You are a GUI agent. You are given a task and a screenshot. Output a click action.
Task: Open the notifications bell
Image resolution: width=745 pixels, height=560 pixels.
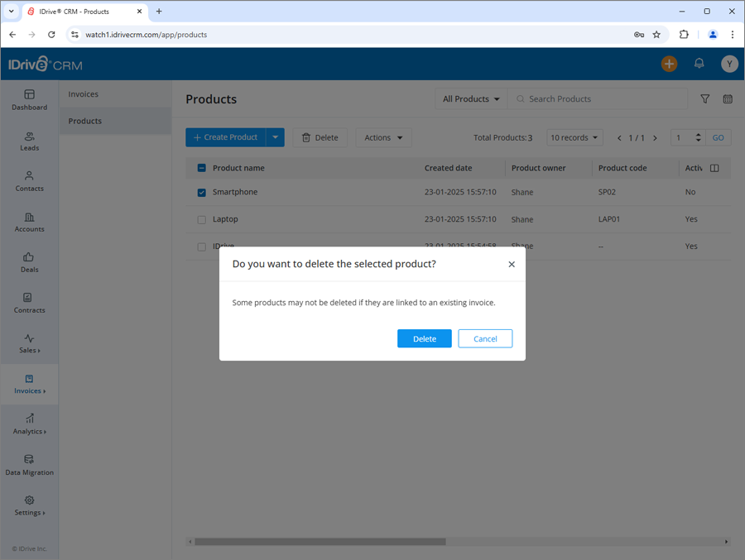click(699, 64)
